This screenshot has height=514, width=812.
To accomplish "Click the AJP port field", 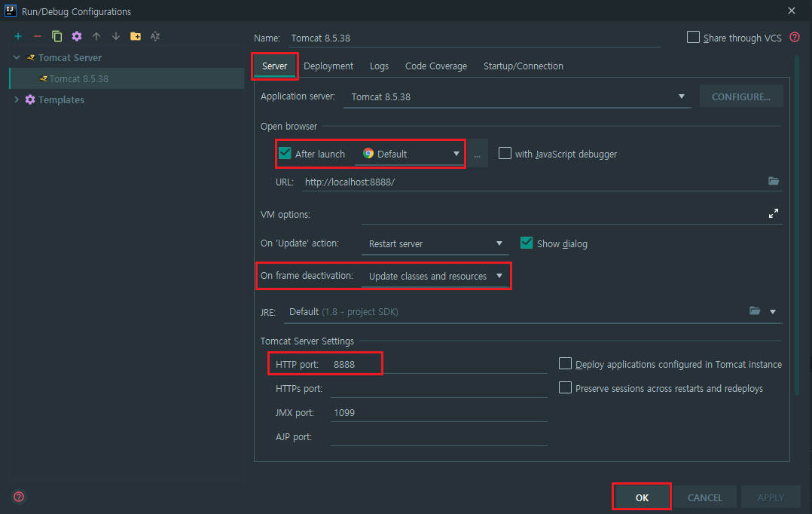I will point(438,437).
